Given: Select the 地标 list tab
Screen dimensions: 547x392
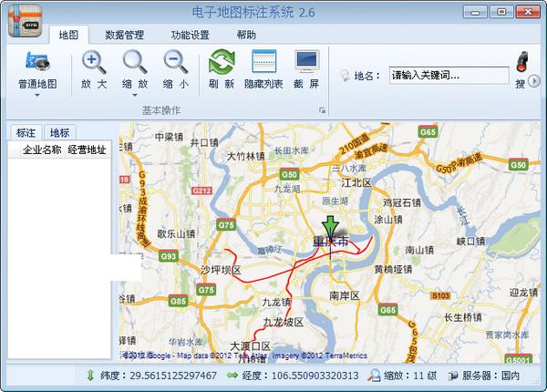Looking at the screenshot, I should 60,133.
